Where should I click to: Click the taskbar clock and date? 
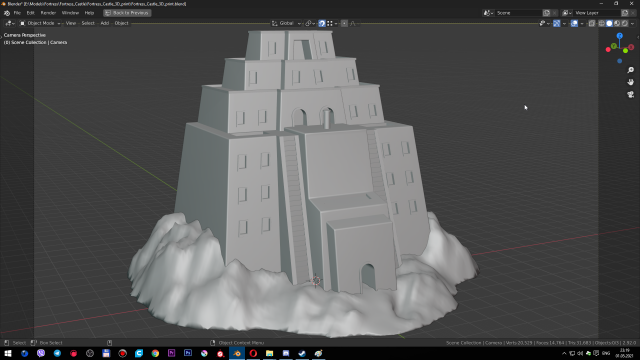(624, 353)
